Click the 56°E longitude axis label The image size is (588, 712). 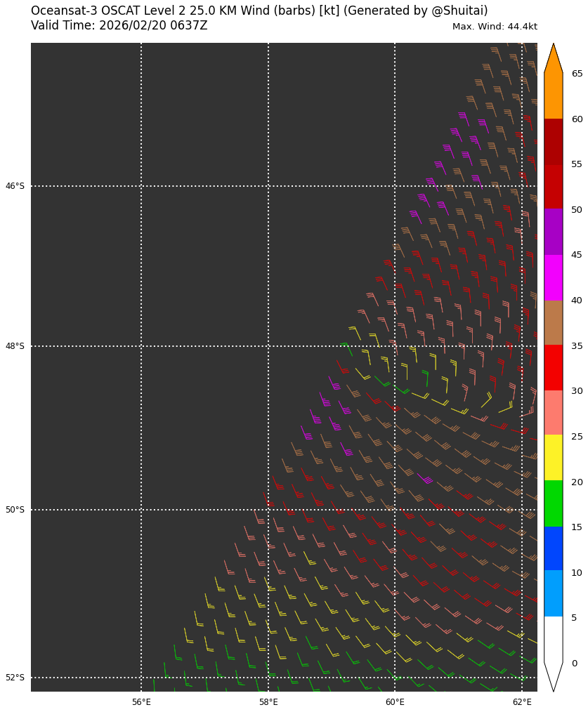point(141,702)
